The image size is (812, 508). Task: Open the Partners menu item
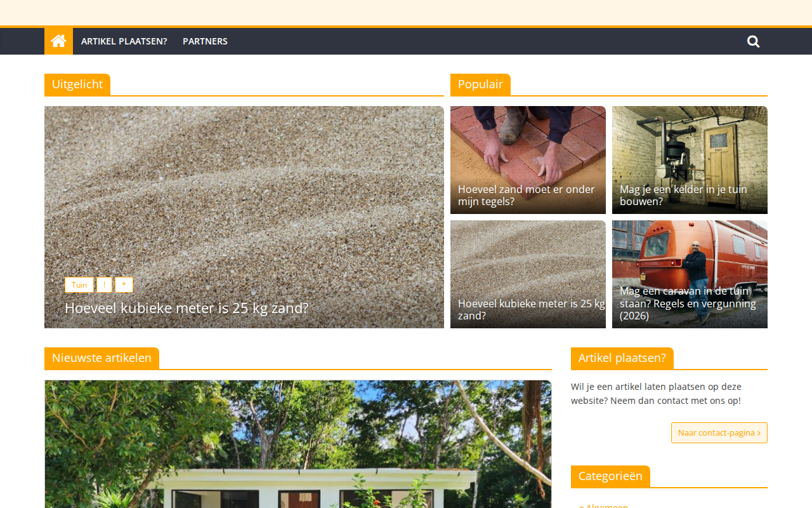[205, 41]
